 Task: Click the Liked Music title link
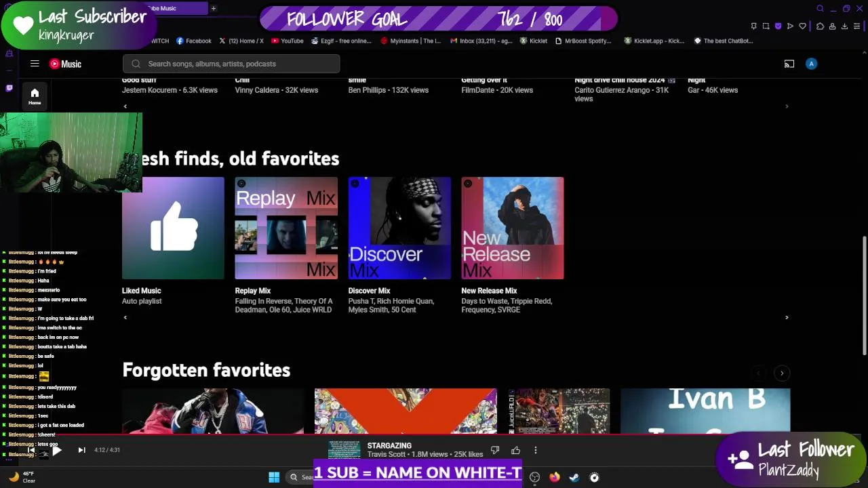pyautogui.click(x=141, y=291)
